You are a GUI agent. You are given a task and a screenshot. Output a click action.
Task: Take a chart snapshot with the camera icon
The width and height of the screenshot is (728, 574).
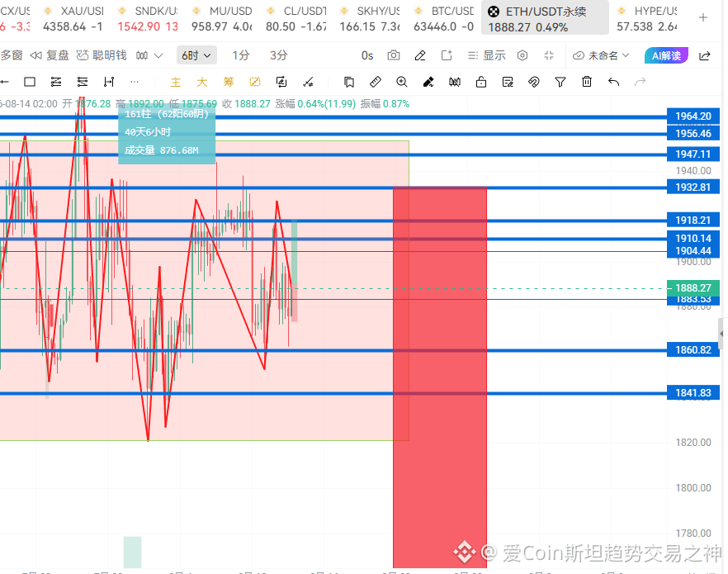tap(393, 55)
